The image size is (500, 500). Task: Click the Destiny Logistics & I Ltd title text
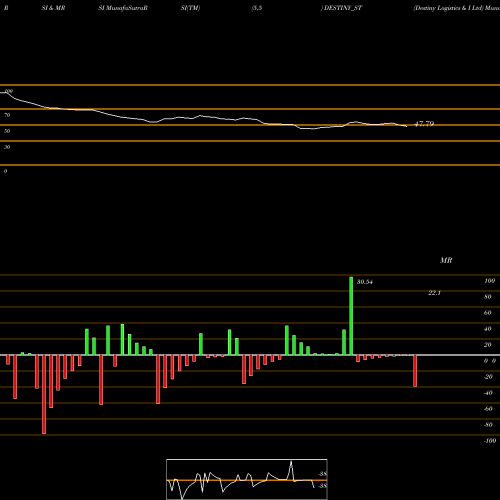tap(448, 8)
